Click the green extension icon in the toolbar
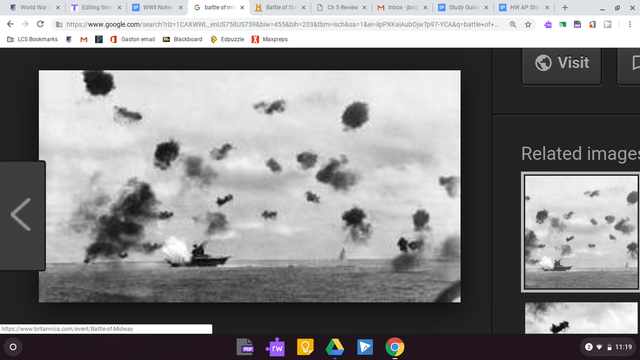640x360 pixels. 562,24
